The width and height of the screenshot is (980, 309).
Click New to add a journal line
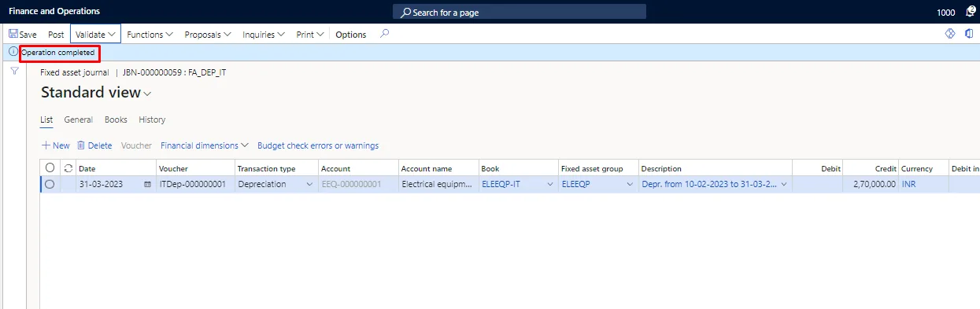pos(55,145)
